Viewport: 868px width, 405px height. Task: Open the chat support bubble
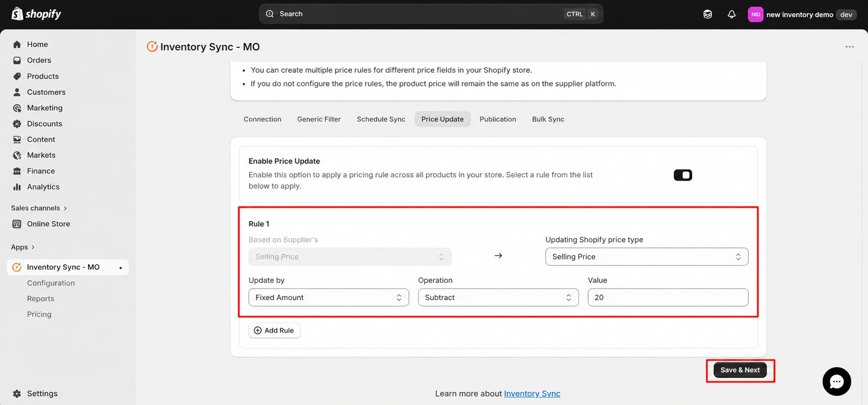pyautogui.click(x=837, y=381)
